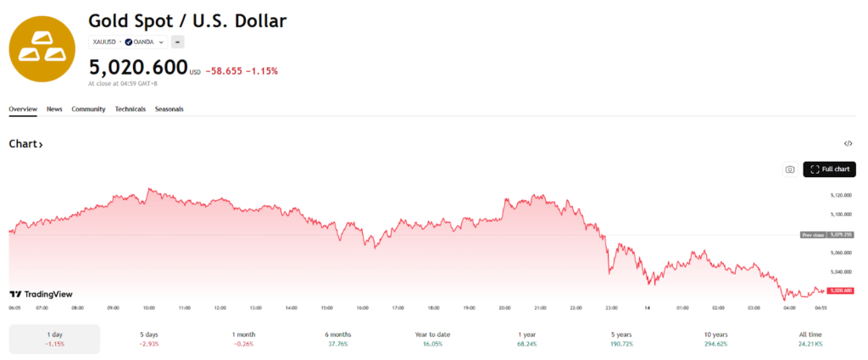Take a chart snapshot with camera icon

(x=789, y=169)
